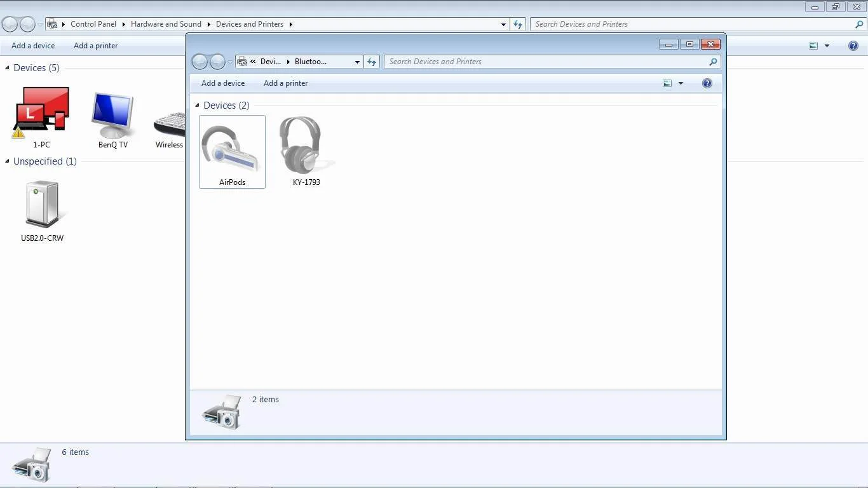Screen dimensions: 868x488
Task: Select the BenQ TV device icon
Action: coord(113,121)
